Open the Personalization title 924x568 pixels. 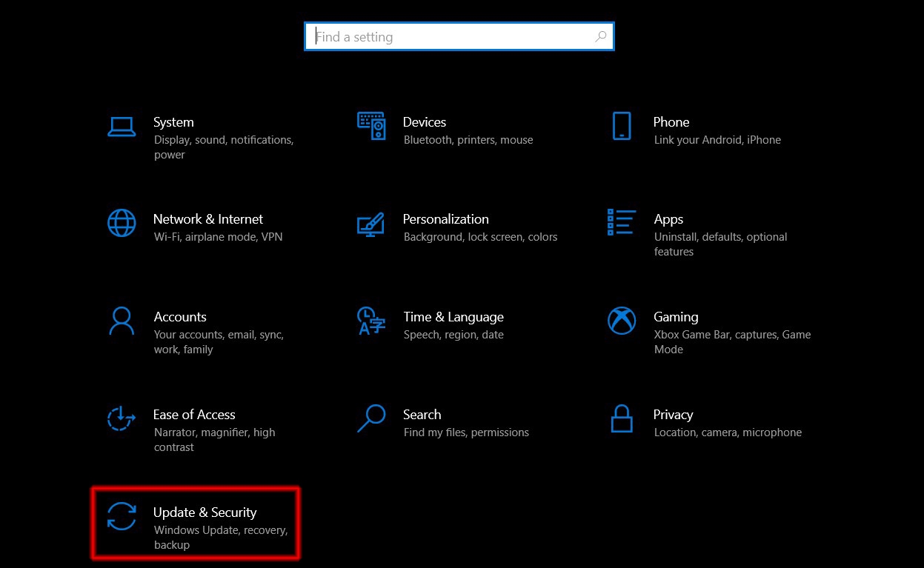pos(446,219)
